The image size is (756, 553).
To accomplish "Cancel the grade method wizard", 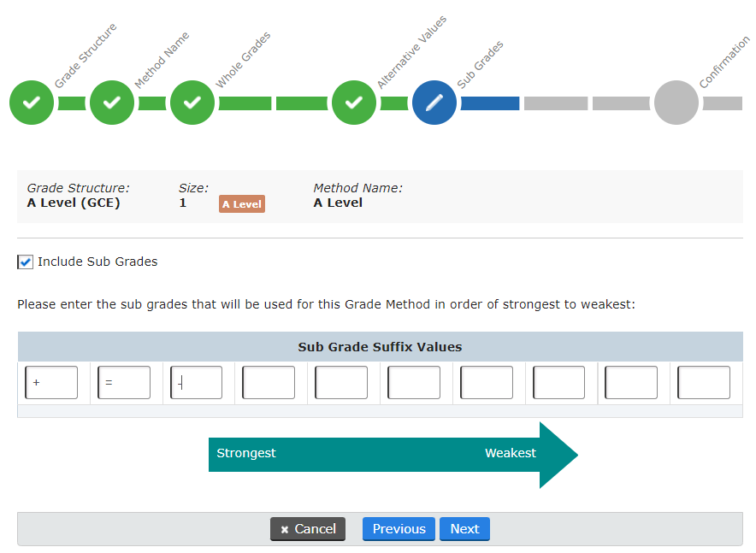I will click(x=308, y=528).
